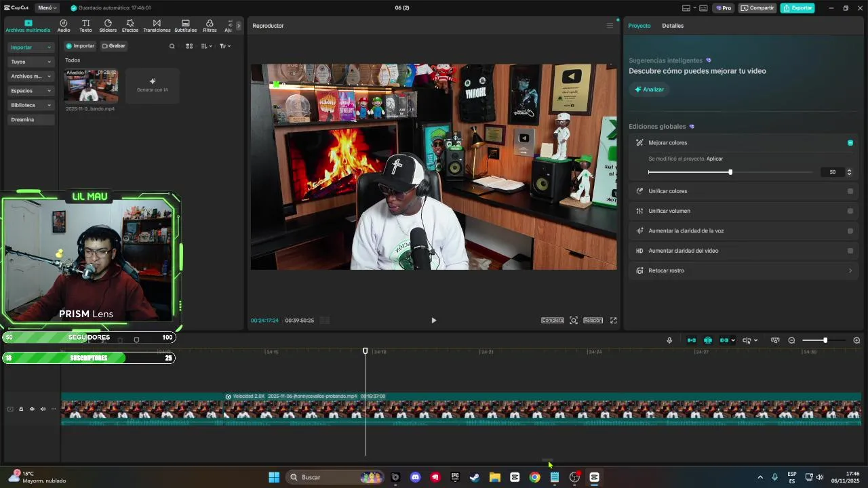Click the Importar button with plus icon
The width and height of the screenshot is (868, 488).
pyautogui.click(x=80, y=46)
